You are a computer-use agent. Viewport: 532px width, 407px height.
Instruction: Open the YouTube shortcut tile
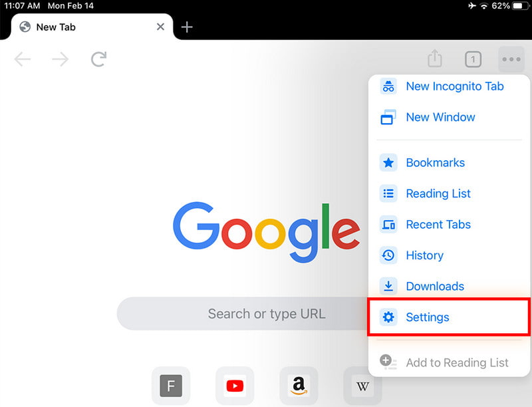(235, 386)
